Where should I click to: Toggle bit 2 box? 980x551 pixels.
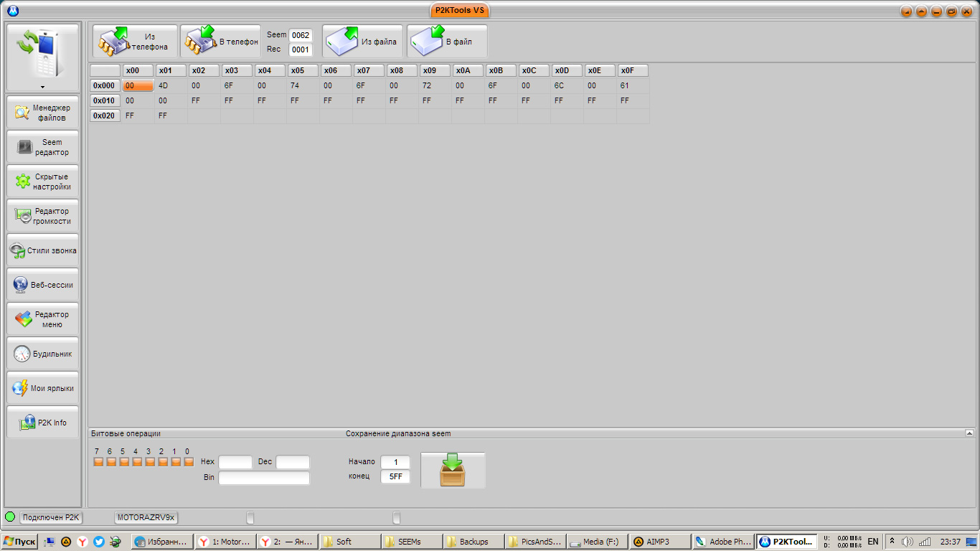163,461
